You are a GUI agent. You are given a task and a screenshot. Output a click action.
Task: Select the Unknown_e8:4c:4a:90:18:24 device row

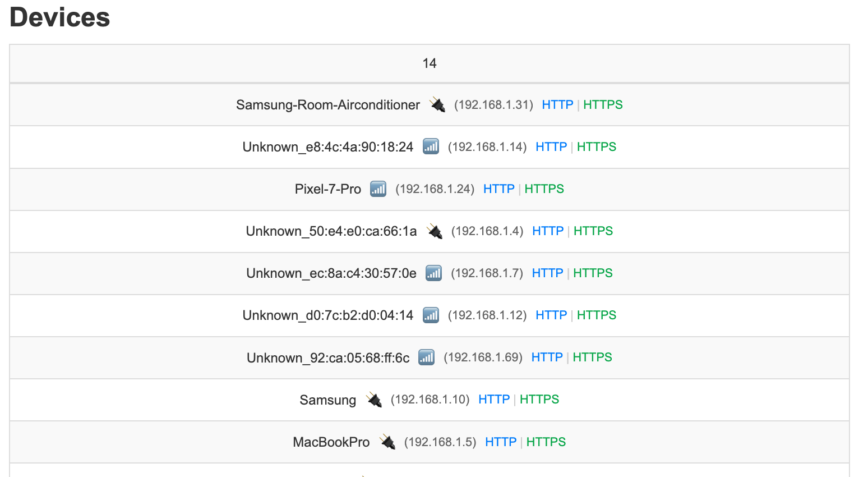click(328, 146)
